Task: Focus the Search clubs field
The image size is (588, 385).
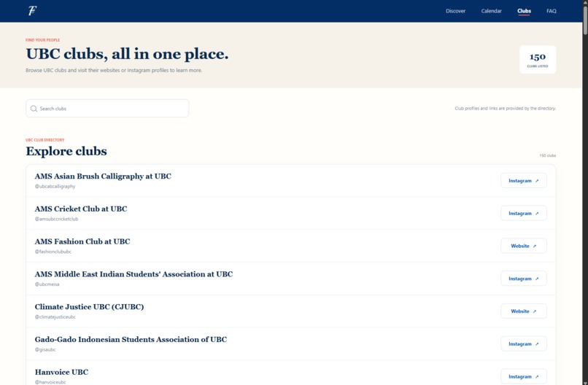Action: pyautogui.click(x=107, y=109)
